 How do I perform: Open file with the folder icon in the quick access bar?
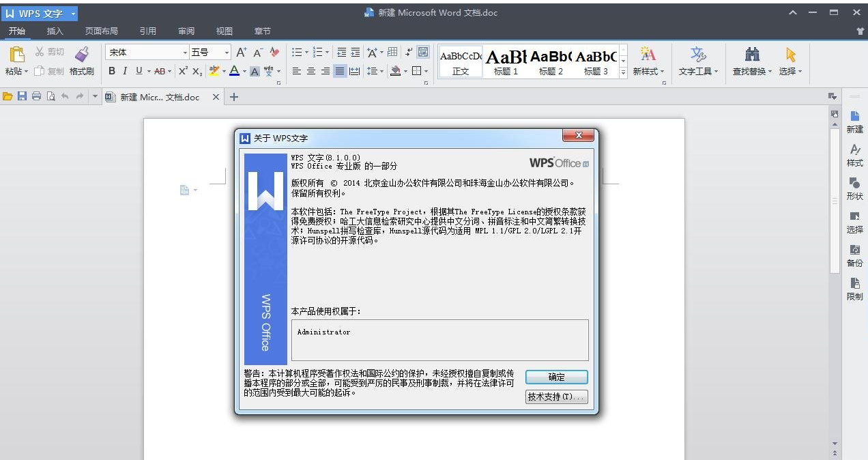point(8,96)
